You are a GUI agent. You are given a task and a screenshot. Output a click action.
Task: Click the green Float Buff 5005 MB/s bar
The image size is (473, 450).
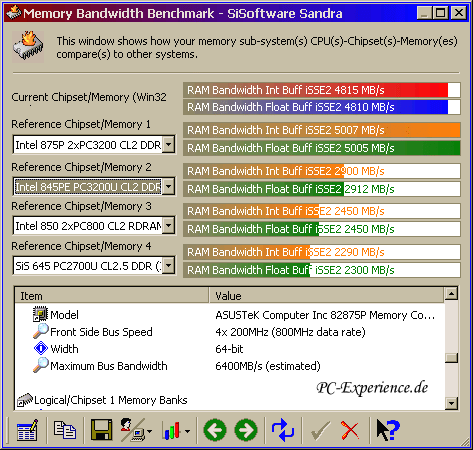pyautogui.click(x=322, y=148)
